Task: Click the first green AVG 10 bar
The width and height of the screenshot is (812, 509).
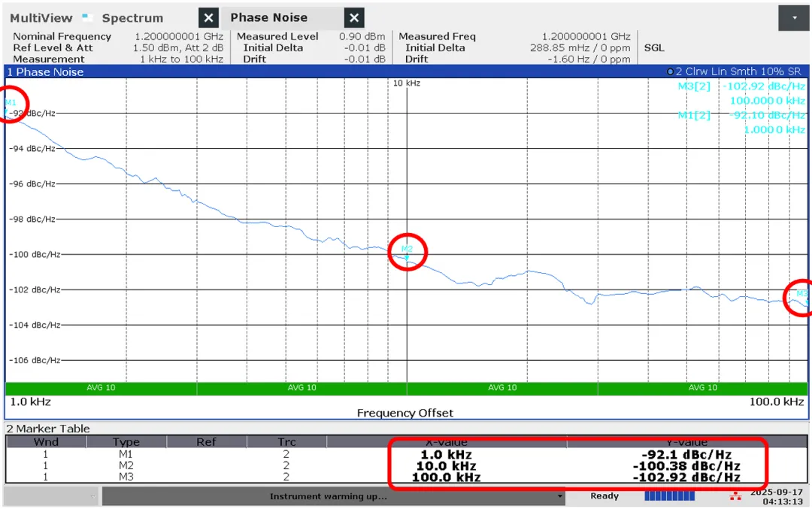Action: tap(101, 388)
